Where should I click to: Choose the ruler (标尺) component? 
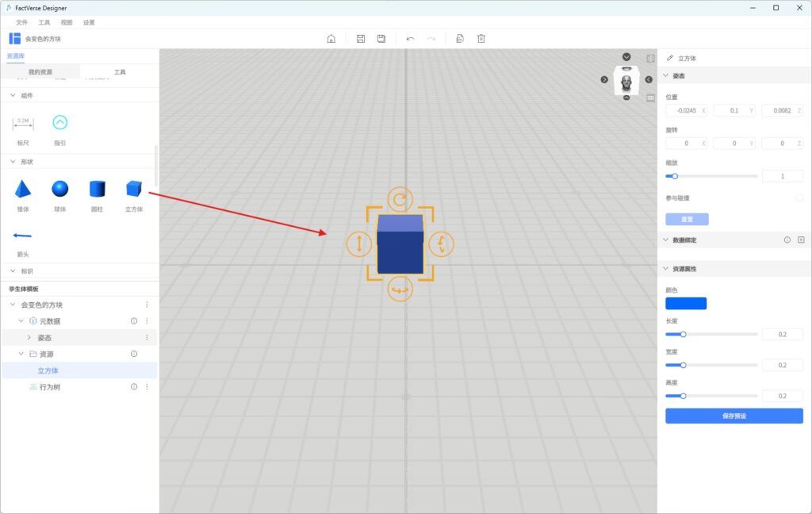(23, 123)
